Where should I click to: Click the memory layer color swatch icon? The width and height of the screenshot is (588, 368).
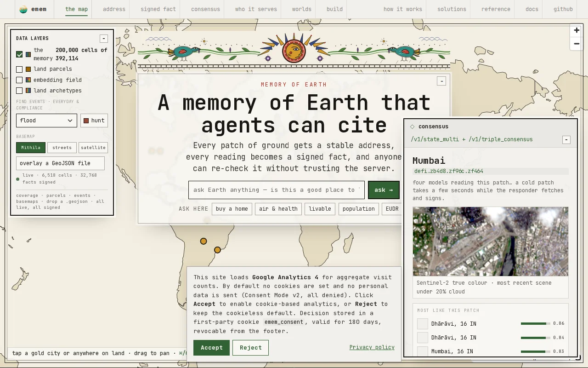[x=28, y=54]
